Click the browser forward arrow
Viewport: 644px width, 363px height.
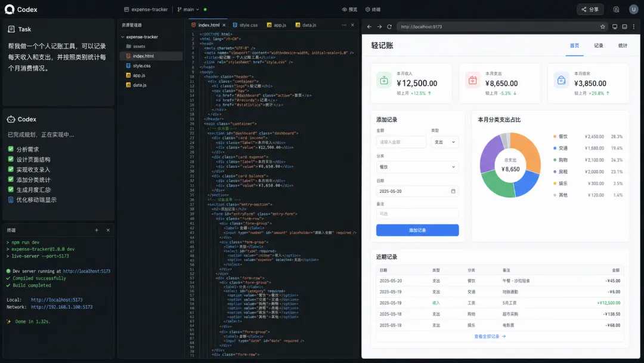379,27
